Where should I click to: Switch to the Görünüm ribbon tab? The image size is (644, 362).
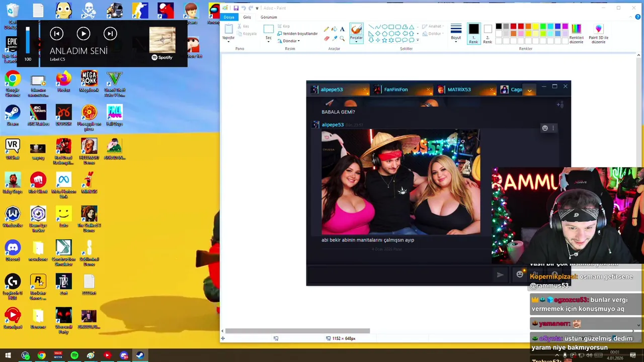tap(269, 17)
